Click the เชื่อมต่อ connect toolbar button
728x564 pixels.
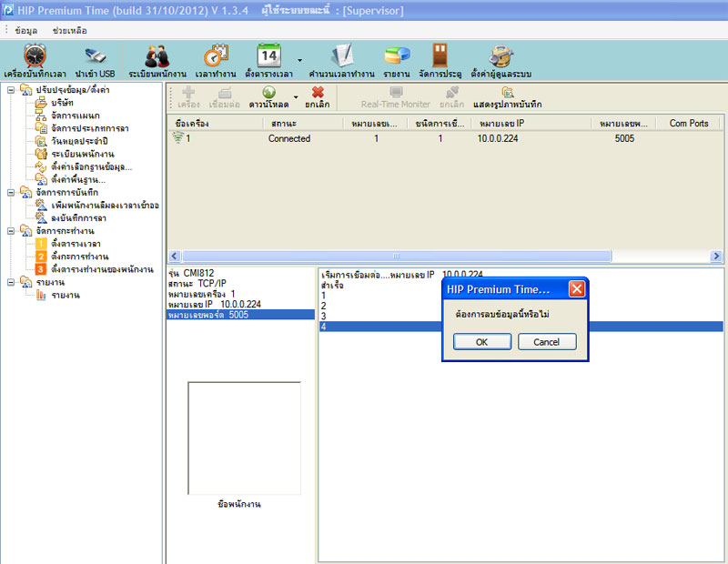[225, 98]
